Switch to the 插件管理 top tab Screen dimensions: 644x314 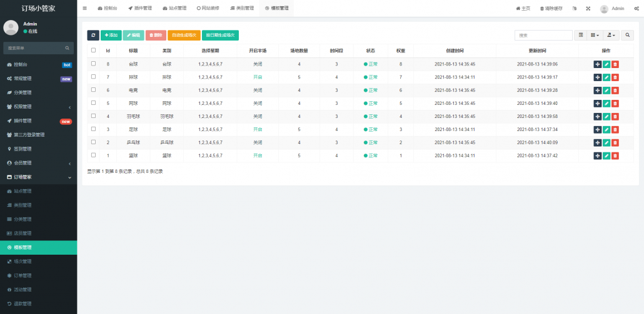(x=139, y=9)
